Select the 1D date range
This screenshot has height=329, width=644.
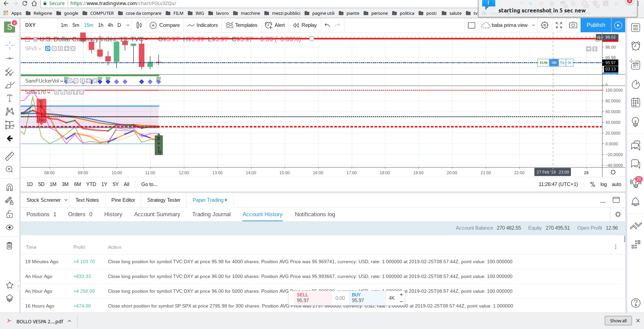pyautogui.click(x=30, y=184)
